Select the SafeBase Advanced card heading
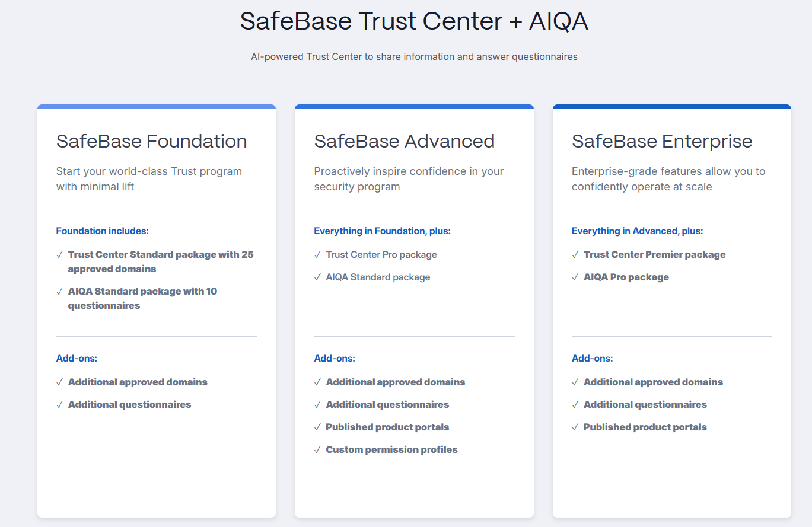 tap(404, 141)
